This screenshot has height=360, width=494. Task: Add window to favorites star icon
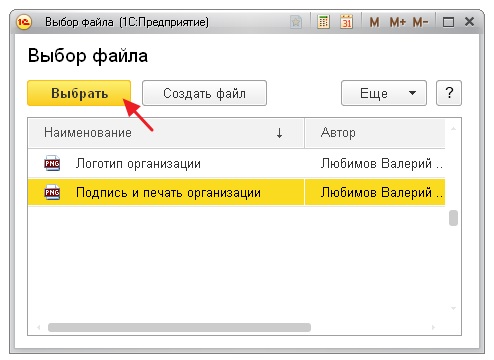(x=296, y=22)
